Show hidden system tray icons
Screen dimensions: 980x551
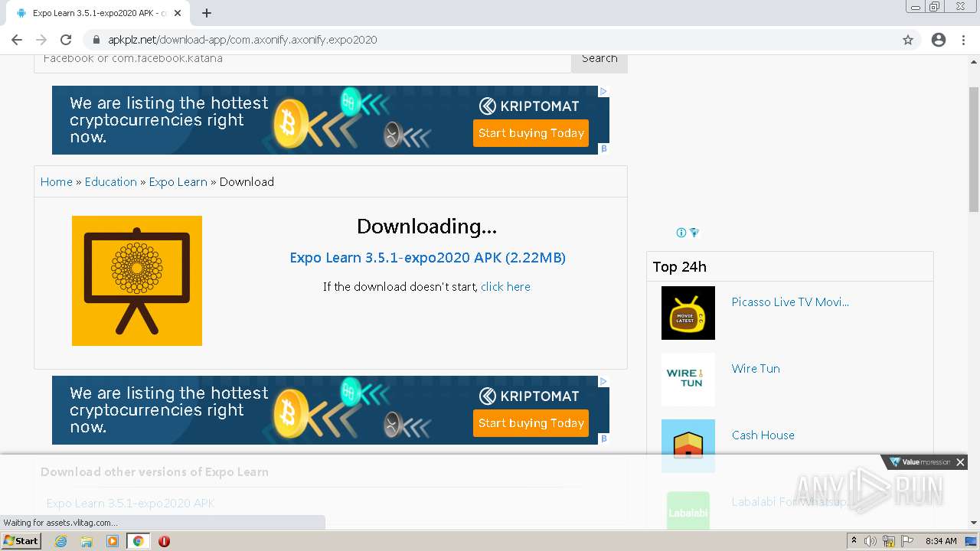coord(854,541)
